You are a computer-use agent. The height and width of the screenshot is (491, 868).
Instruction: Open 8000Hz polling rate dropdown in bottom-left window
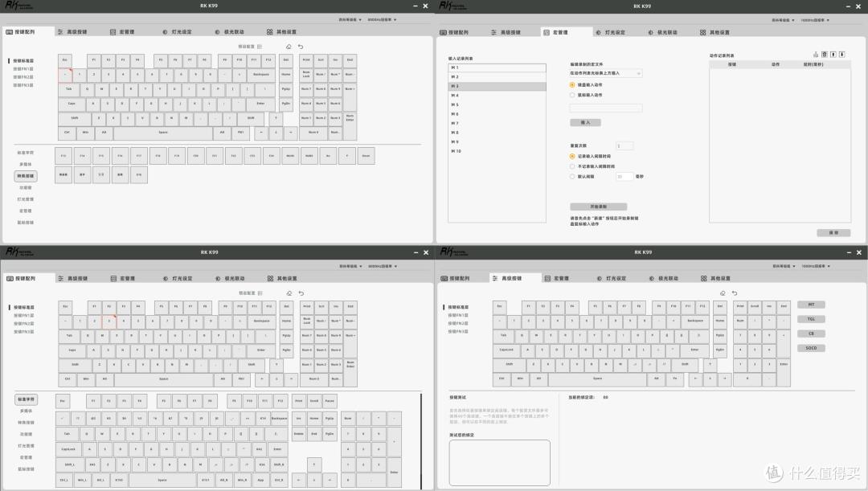(383, 266)
